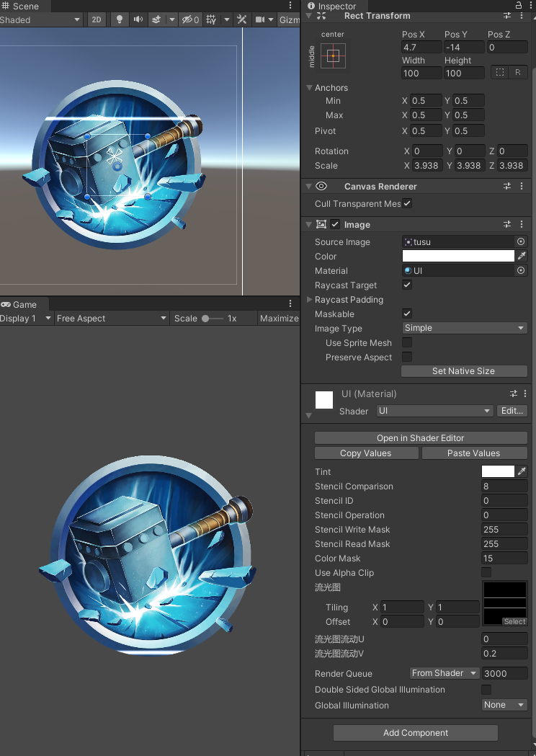Image resolution: width=536 pixels, height=756 pixels.
Task: Open the scene camera settings icon
Action: click(260, 19)
